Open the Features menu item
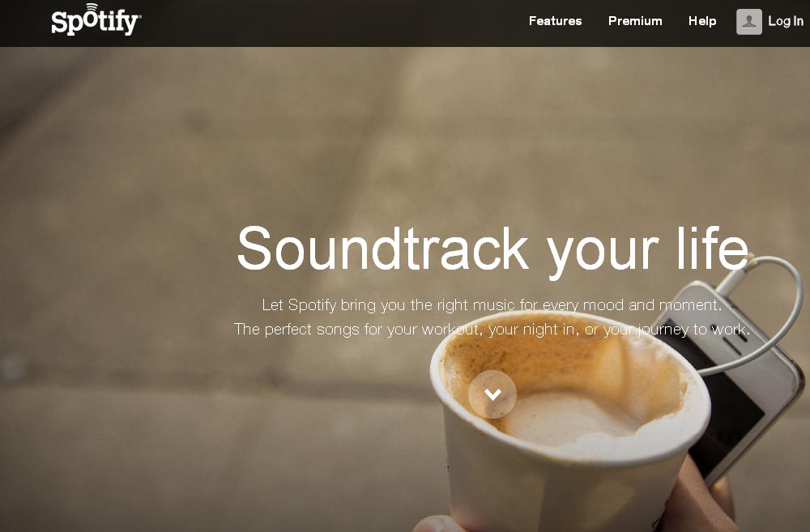 [556, 21]
